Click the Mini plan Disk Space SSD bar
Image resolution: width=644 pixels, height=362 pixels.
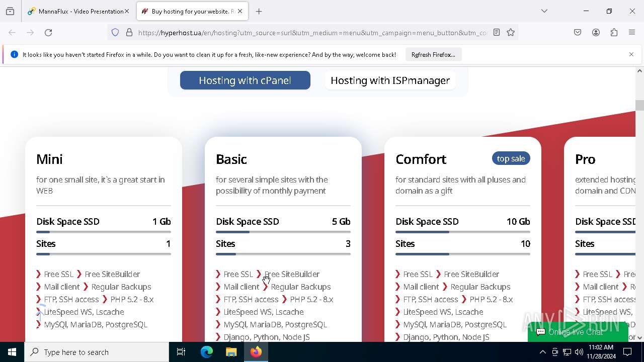click(x=104, y=232)
